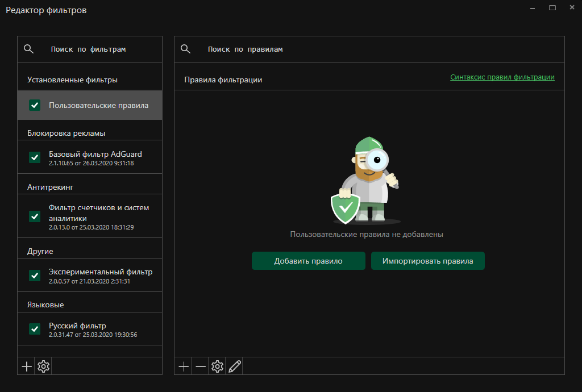The width and height of the screenshot is (582, 392).
Task: Click the add filter plus icon
Action: point(26,366)
